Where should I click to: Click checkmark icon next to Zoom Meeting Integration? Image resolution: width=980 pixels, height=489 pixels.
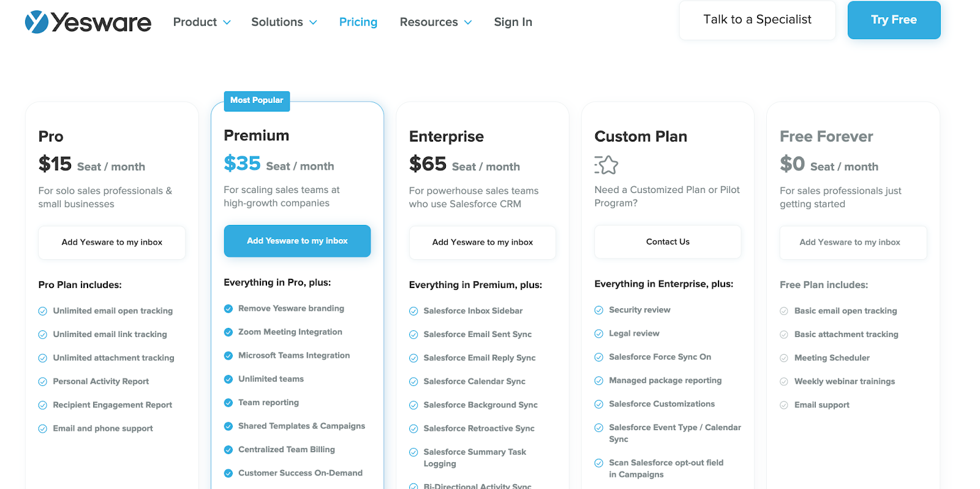click(x=228, y=332)
